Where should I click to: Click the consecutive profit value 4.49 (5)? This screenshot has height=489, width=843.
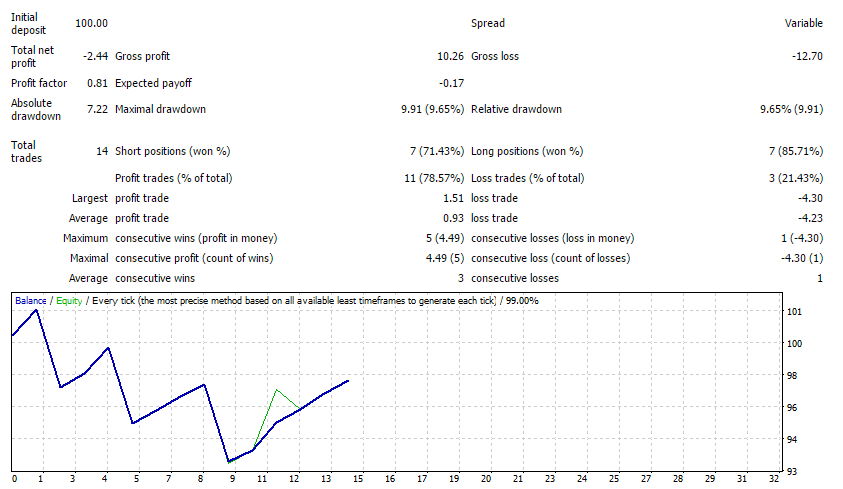(445, 258)
